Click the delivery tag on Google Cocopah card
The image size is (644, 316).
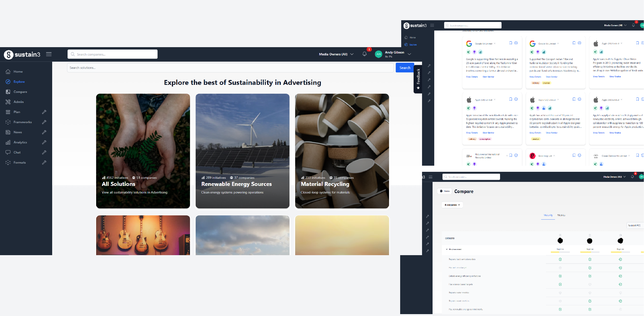click(x=535, y=83)
